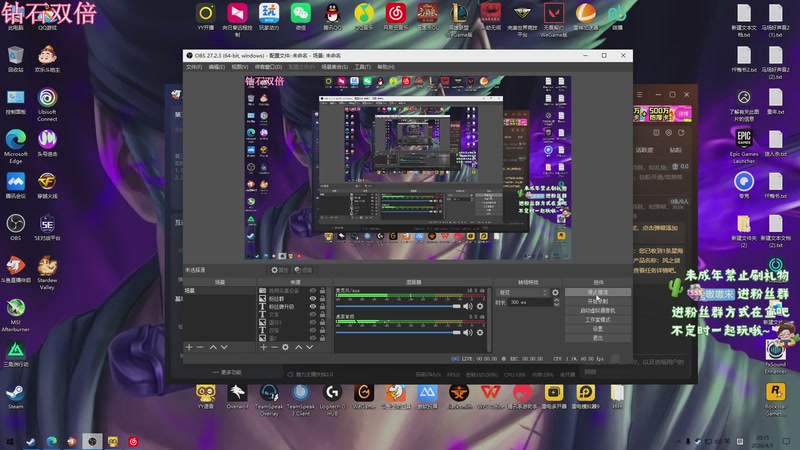Click the mixer panel vertical scrollbar
800x450 pixels.
pos(489,319)
